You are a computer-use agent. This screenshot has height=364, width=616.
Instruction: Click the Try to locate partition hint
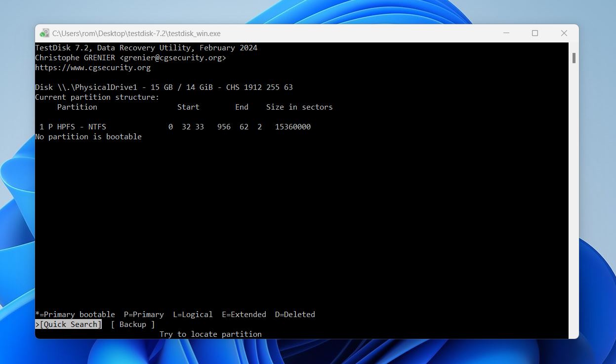click(x=210, y=334)
